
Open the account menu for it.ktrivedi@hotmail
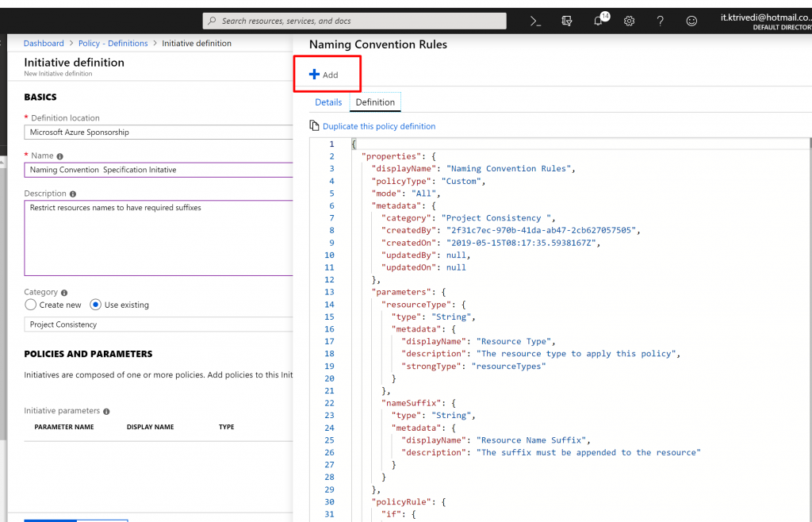764,21
